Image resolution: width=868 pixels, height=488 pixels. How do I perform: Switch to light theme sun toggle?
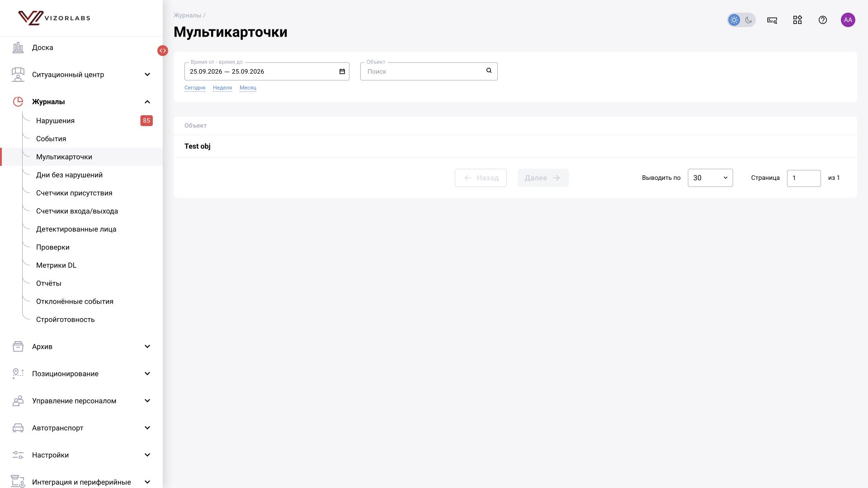(x=734, y=20)
